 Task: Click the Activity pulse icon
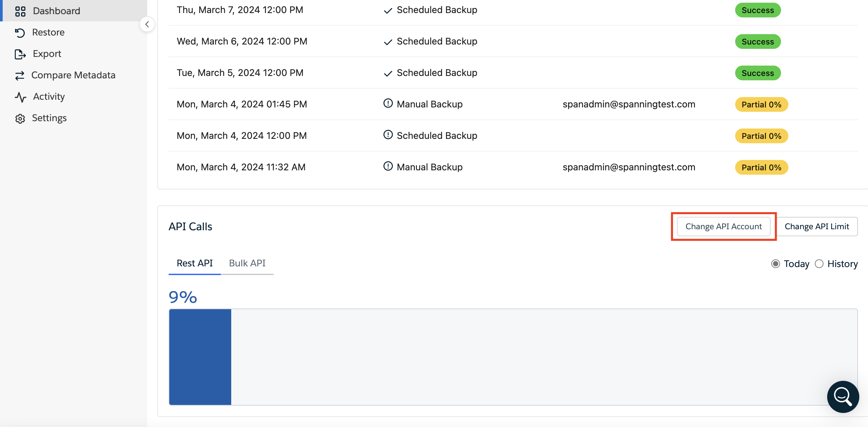[x=20, y=97]
